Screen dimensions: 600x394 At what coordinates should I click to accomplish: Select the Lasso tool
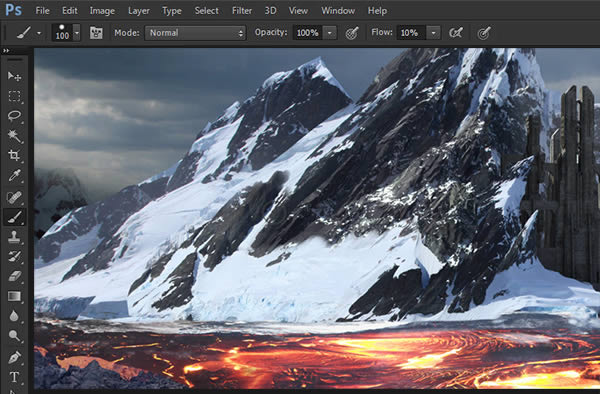[x=14, y=116]
